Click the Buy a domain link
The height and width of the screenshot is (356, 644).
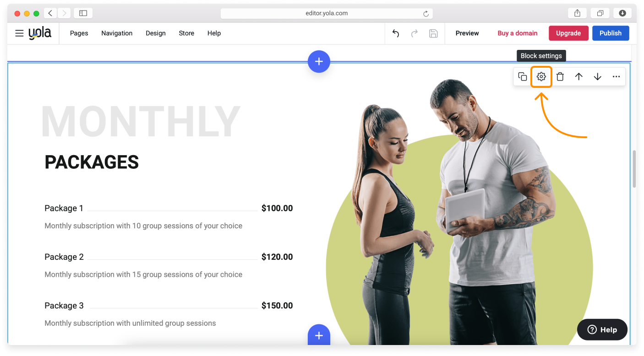point(517,33)
